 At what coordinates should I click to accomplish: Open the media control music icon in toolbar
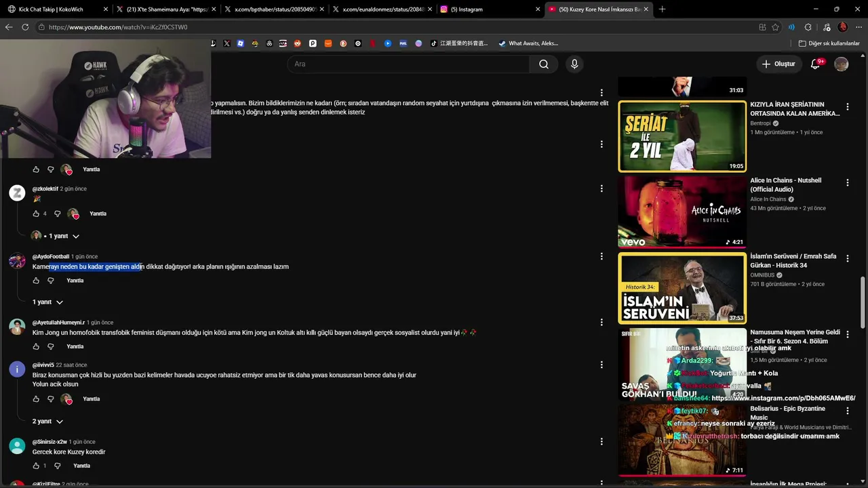[826, 27]
